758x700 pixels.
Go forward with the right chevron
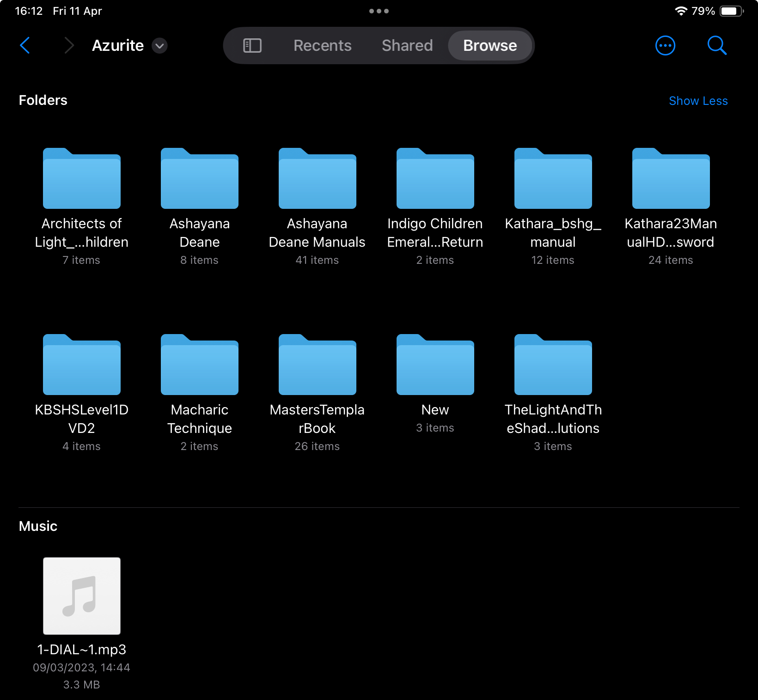[69, 45]
